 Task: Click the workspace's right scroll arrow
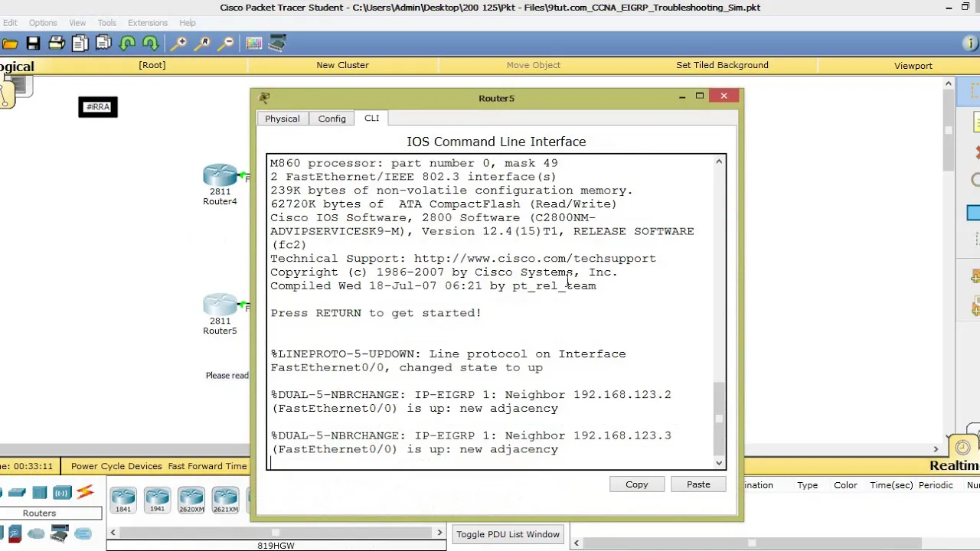pos(936,449)
